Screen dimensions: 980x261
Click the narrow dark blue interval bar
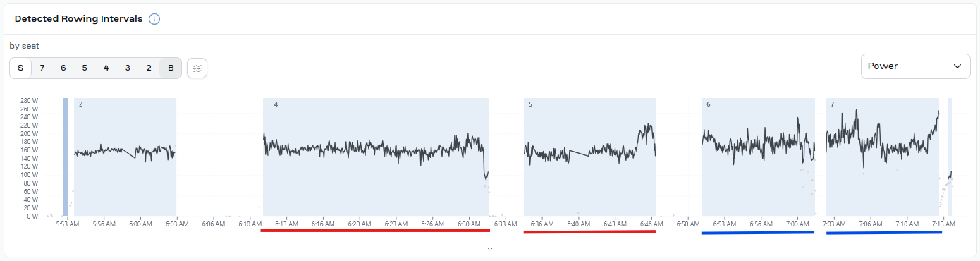pyautogui.click(x=66, y=157)
